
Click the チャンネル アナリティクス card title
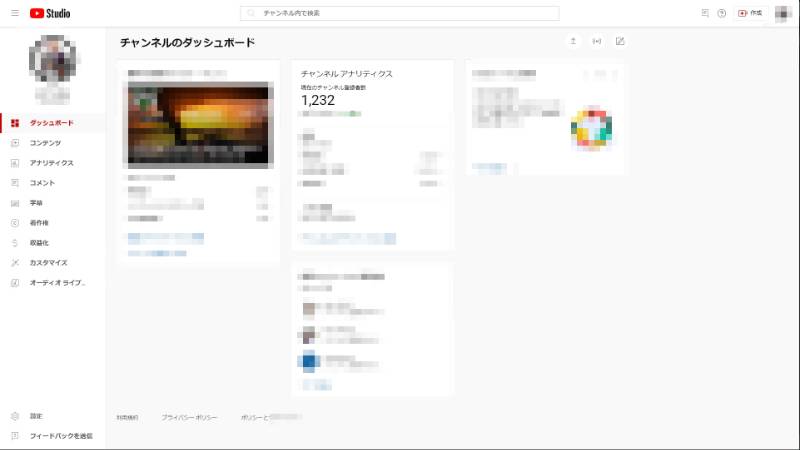point(346,74)
